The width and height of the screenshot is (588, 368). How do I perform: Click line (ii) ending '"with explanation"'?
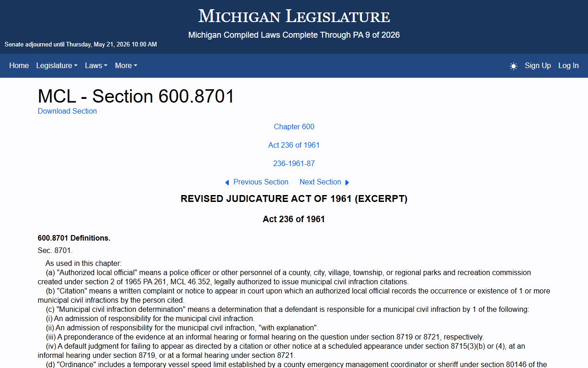(x=182, y=328)
